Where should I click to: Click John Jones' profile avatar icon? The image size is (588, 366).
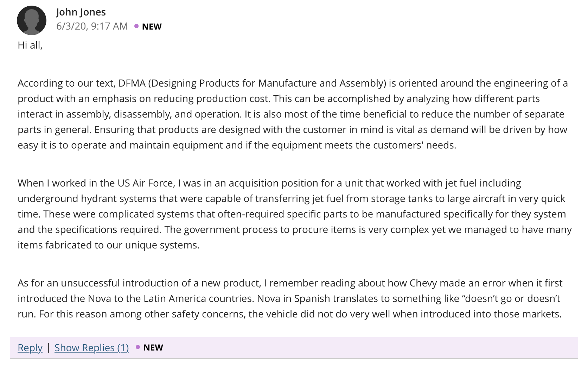32,20
